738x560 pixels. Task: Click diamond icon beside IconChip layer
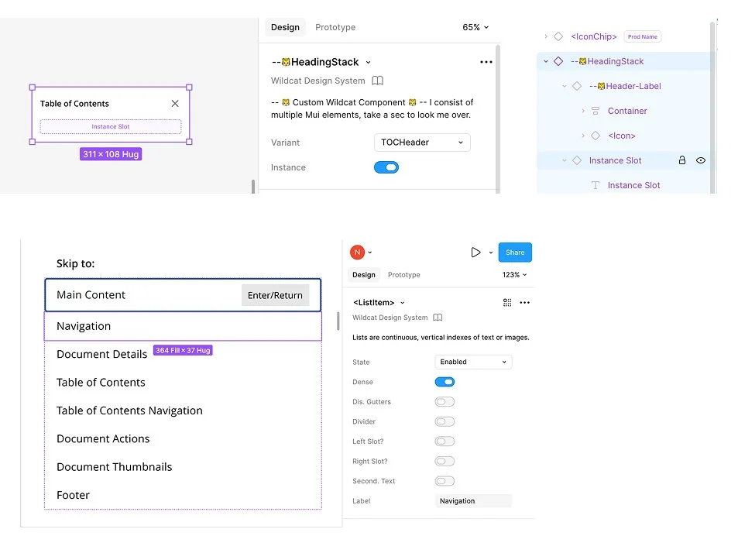click(558, 36)
